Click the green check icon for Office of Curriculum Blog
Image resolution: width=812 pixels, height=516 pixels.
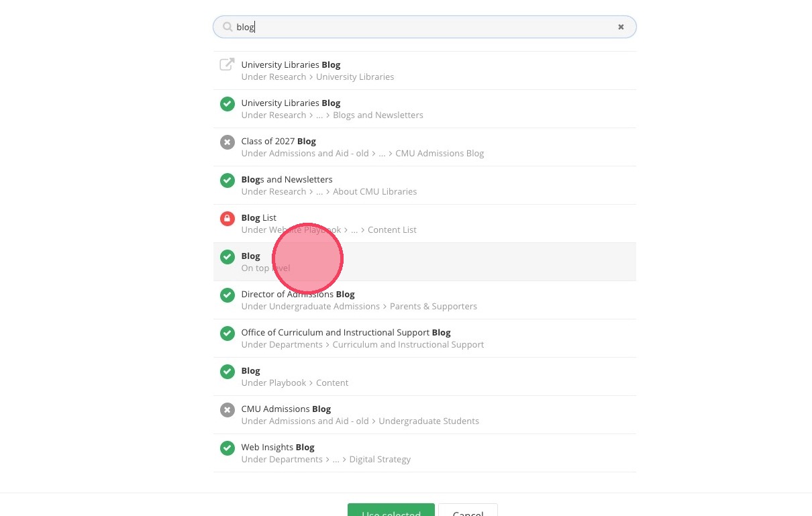point(227,333)
